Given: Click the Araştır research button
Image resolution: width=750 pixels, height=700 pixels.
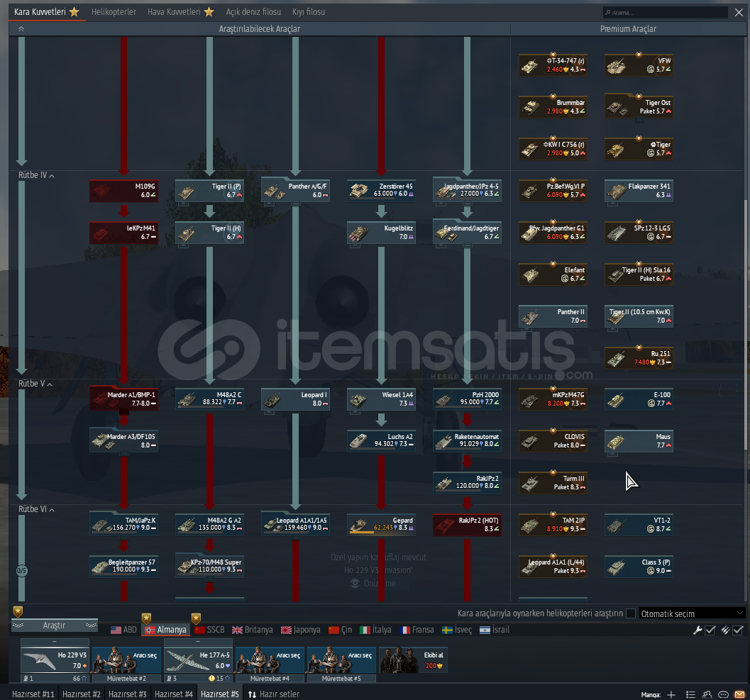Looking at the screenshot, I should [55, 626].
